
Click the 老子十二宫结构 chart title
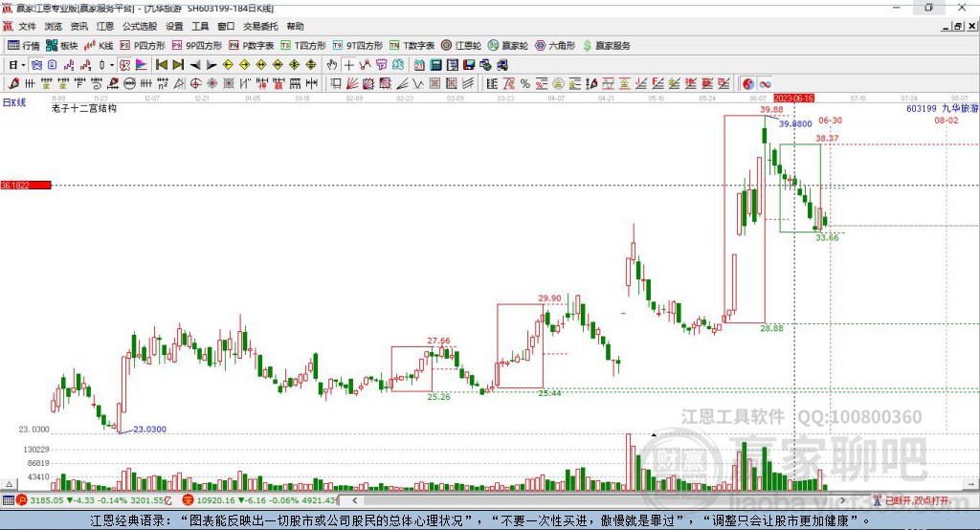(x=84, y=108)
